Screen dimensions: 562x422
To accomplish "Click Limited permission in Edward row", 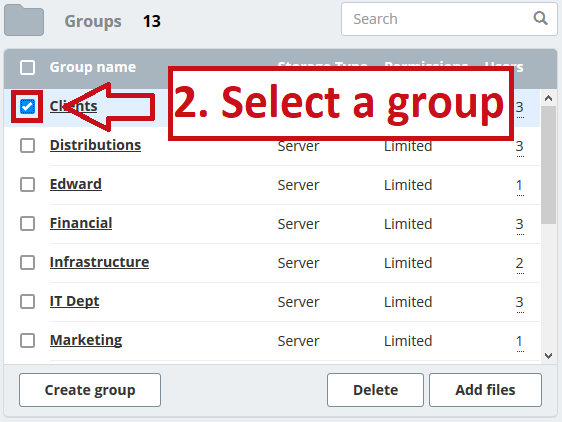I will point(408,185).
